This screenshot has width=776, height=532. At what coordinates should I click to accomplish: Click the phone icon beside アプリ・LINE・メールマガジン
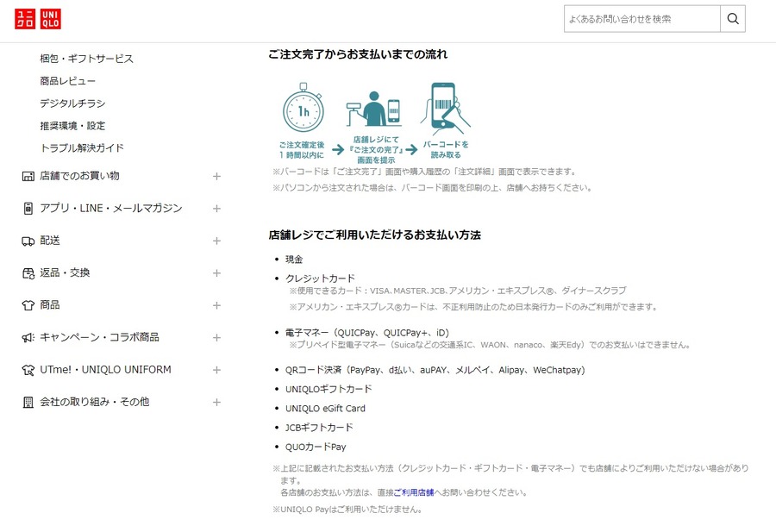28,209
